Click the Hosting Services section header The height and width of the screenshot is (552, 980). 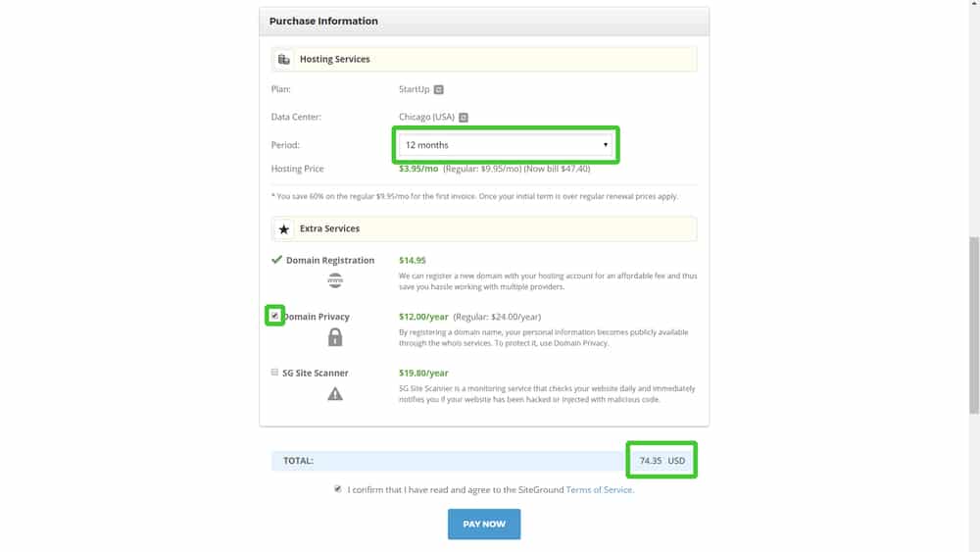click(484, 60)
